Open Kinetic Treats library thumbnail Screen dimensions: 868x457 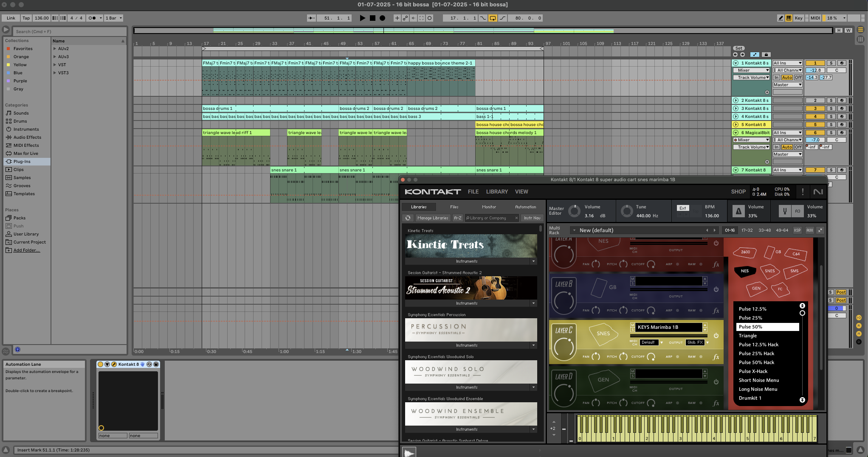(471, 246)
